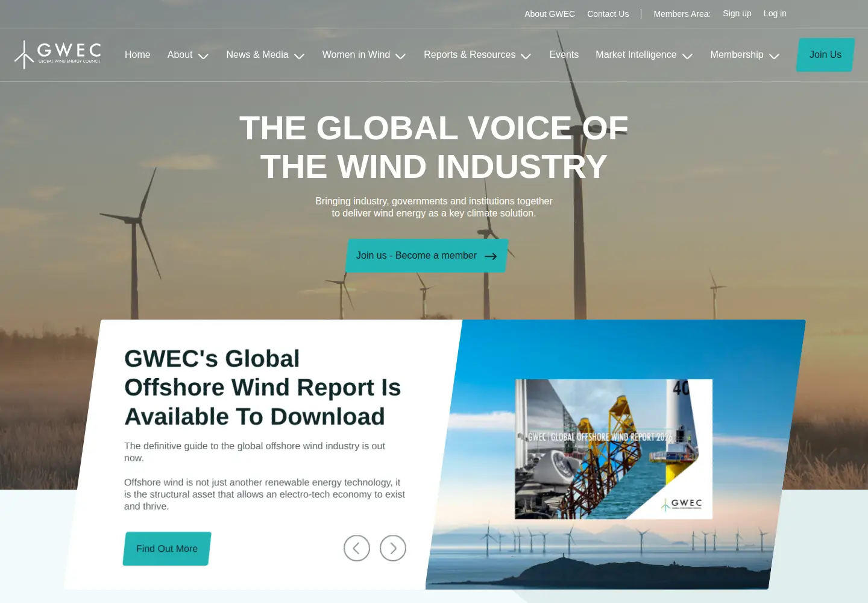Click the Find Out More button

[x=167, y=549]
